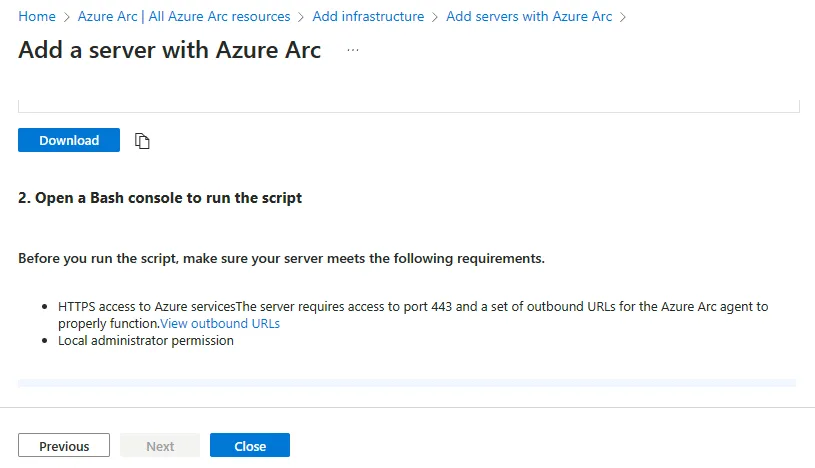
Task: Copy the script with the clipboard icon
Action: tap(142, 140)
